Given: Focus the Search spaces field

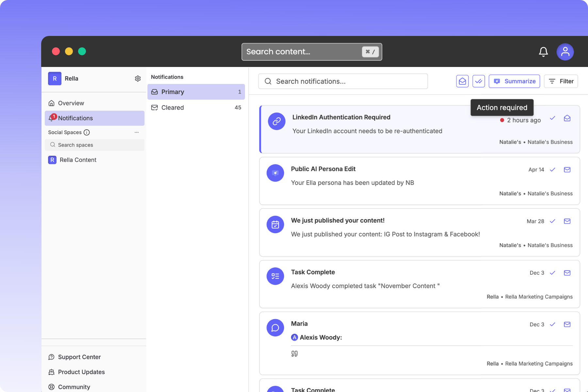Looking at the screenshot, I should pos(94,145).
